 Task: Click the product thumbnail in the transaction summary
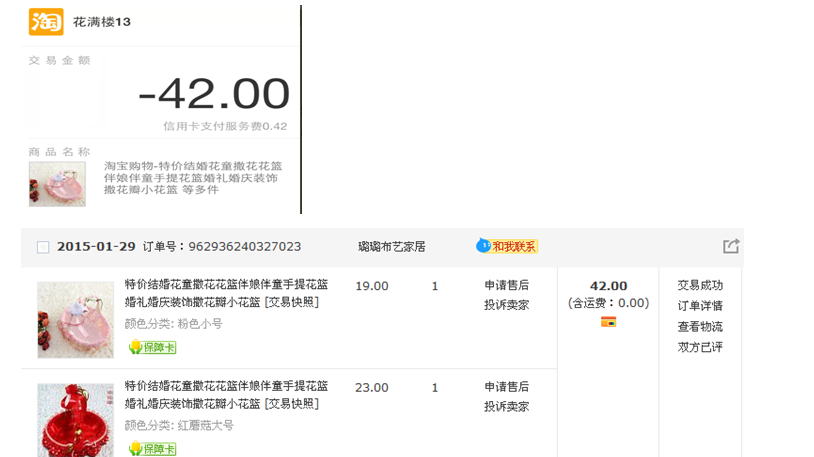click(x=57, y=184)
